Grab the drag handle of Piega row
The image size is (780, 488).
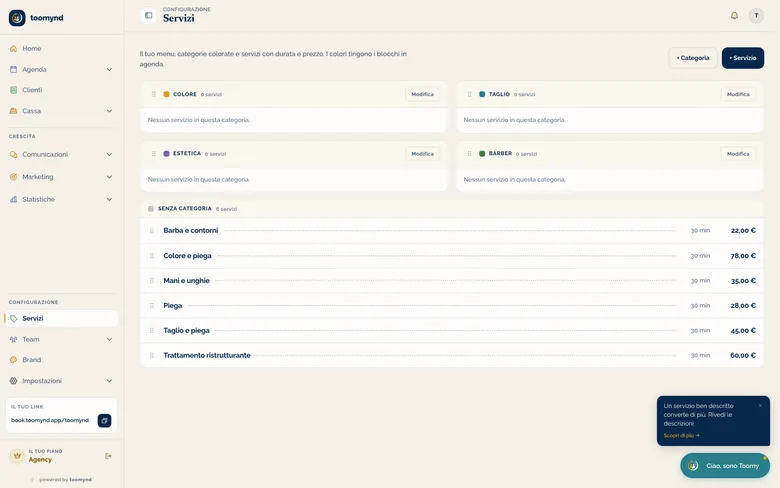(152, 305)
